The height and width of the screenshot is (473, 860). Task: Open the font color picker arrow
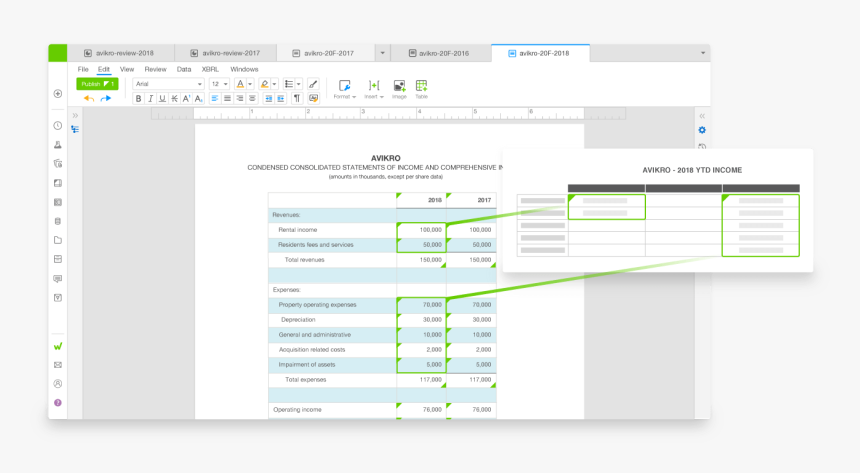pyautogui.click(x=250, y=84)
